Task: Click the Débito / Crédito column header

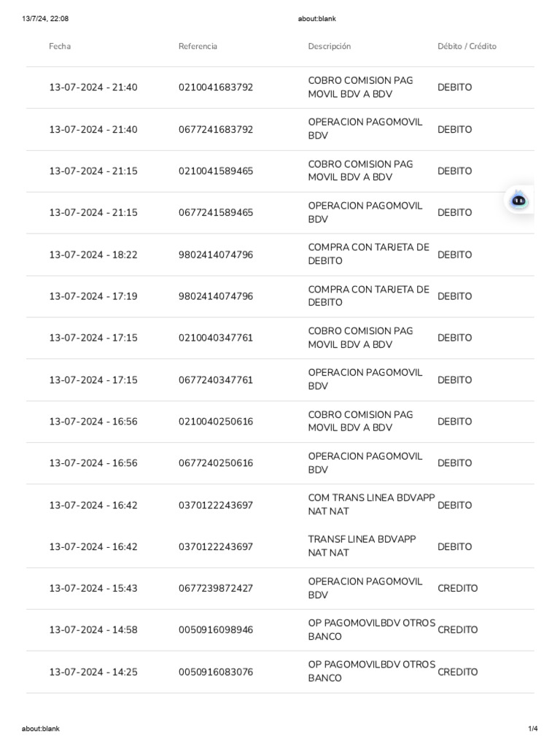Action: [467, 47]
